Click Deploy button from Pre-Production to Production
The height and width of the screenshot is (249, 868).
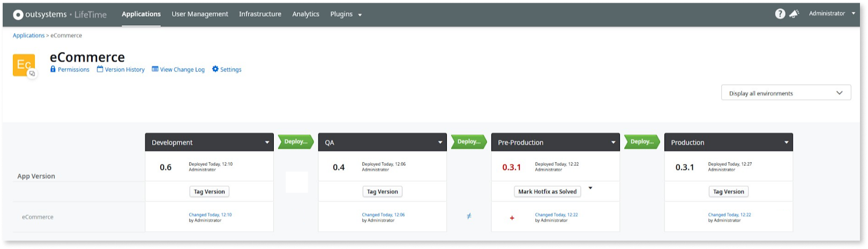point(642,142)
